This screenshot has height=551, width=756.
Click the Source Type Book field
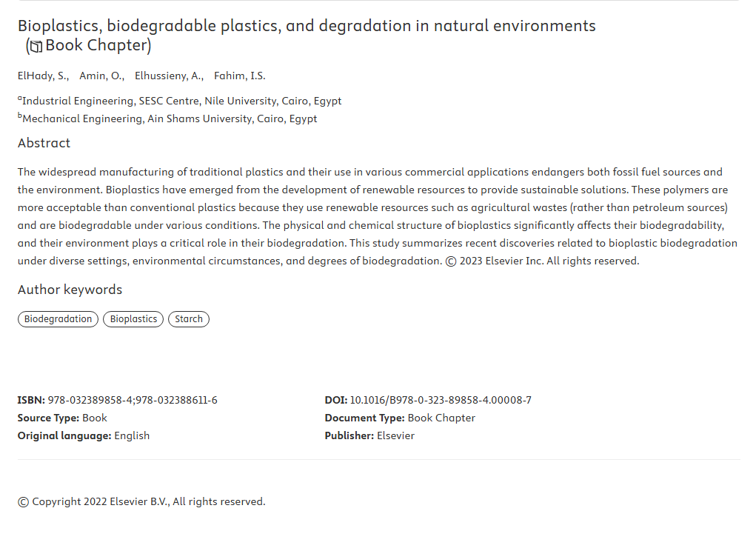coord(62,418)
